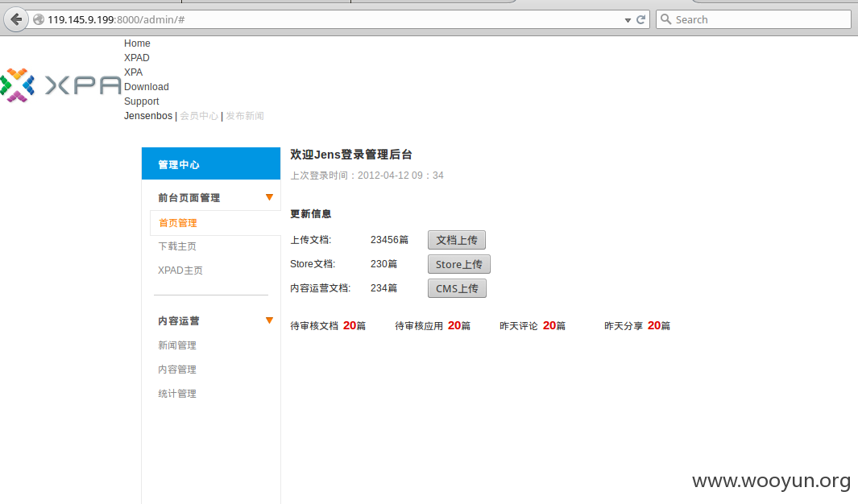Click the 上次登录时间 timestamp text

click(x=367, y=176)
